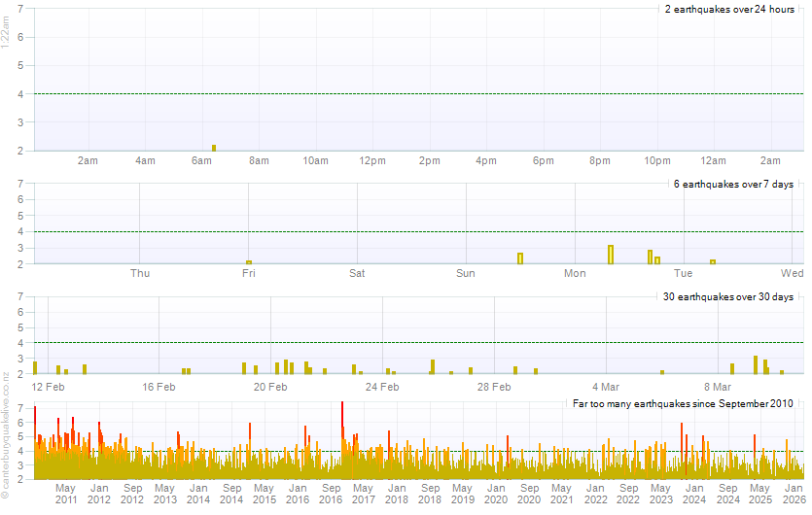Click 'Far too many earthquakes since September 2010'

[683, 403]
